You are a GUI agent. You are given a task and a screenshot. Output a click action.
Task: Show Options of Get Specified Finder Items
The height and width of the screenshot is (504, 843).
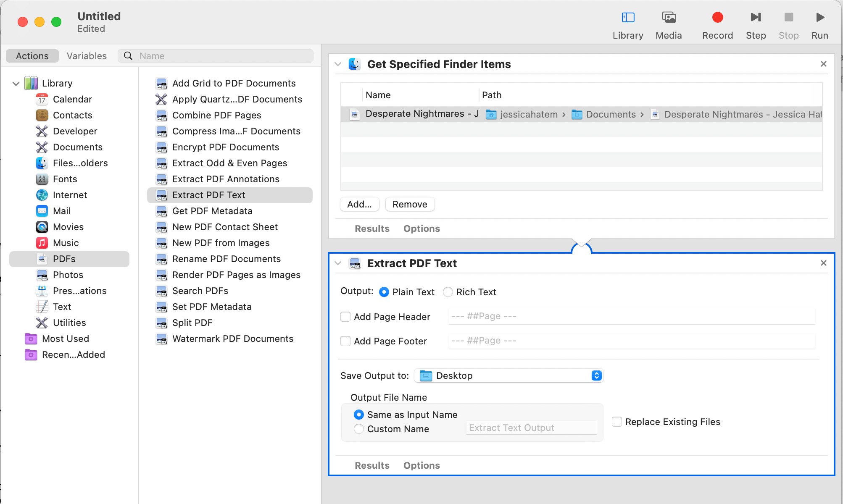click(x=421, y=228)
